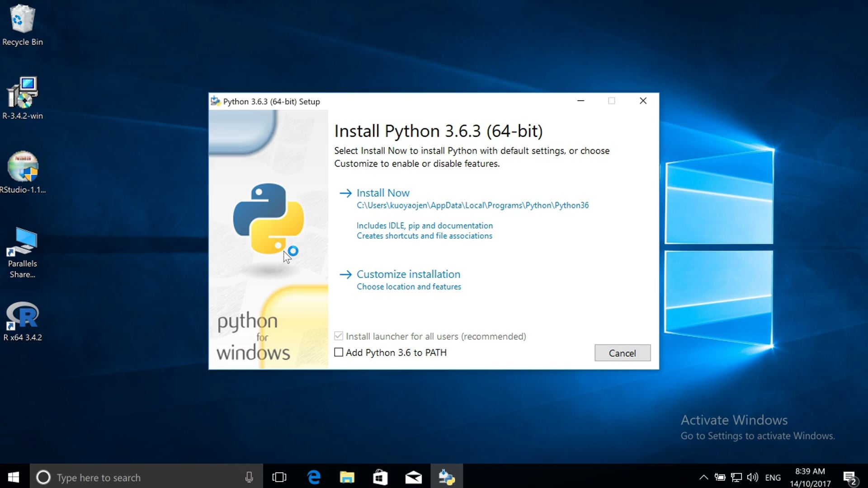Open the ENG language switcher
This screenshot has width=868, height=488.
click(x=773, y=477)
